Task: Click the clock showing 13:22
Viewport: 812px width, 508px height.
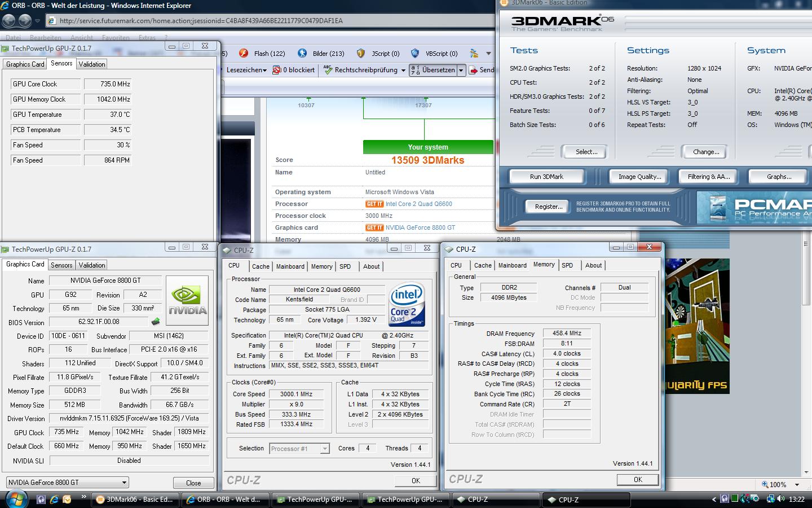Action: point(797,500)
